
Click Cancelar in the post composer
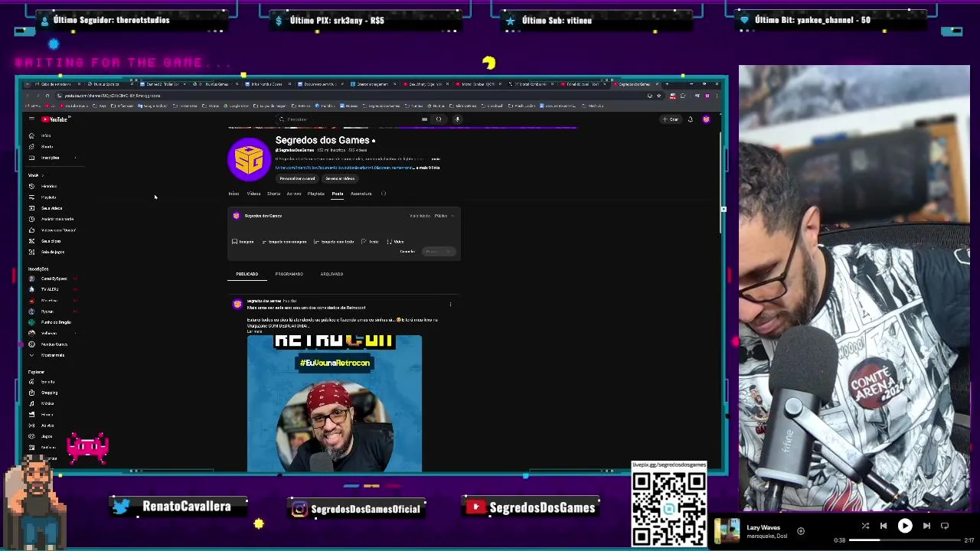(407, 252)
